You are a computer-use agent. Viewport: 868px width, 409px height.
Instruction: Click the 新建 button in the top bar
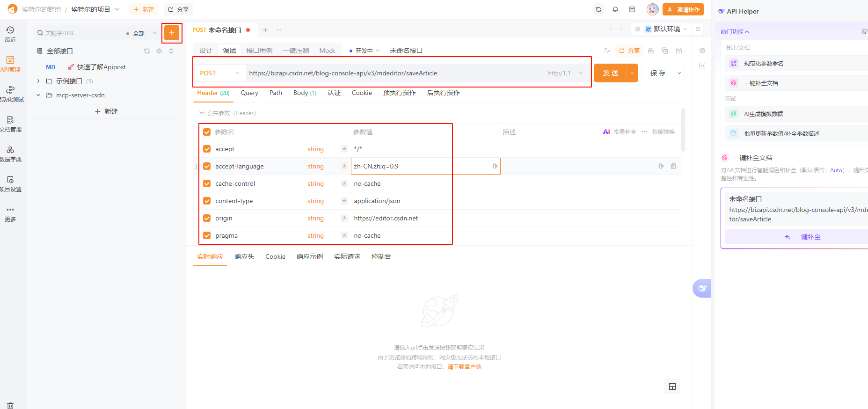click(x=144, y=9)
